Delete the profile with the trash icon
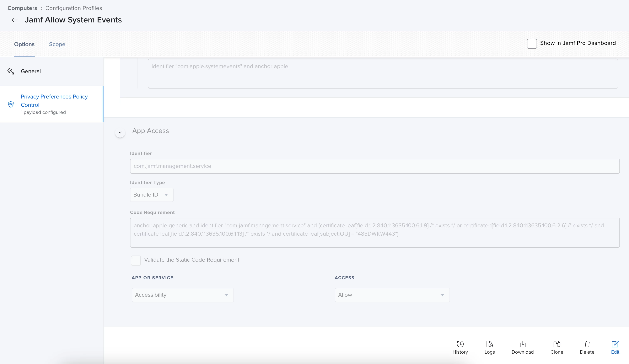 coord(587,344)
